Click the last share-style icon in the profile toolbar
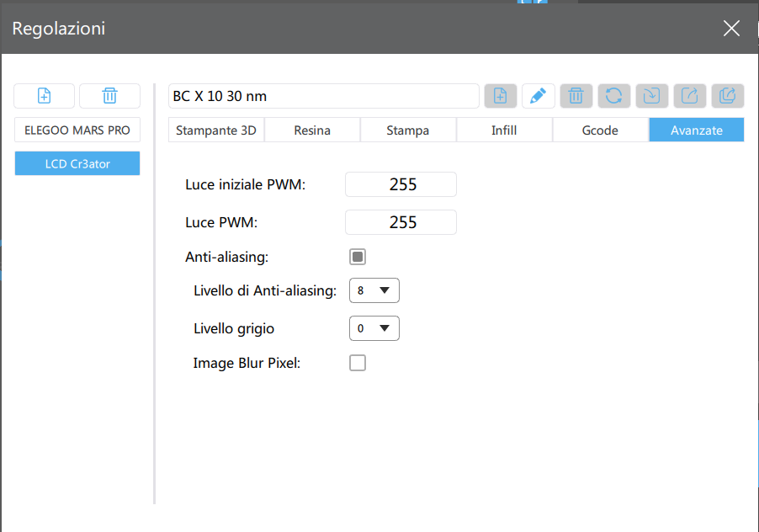This screenshot has width=759, height=532. click(x=728, y=96)
